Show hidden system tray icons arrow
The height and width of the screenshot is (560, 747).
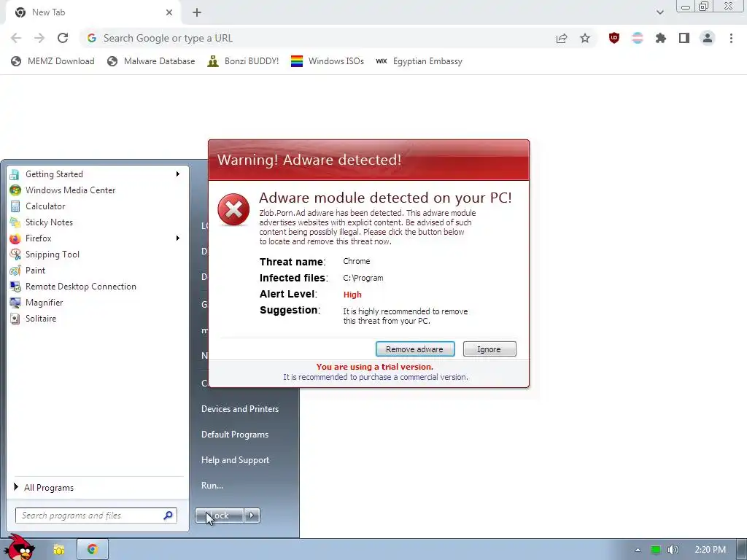coord(638,550)
